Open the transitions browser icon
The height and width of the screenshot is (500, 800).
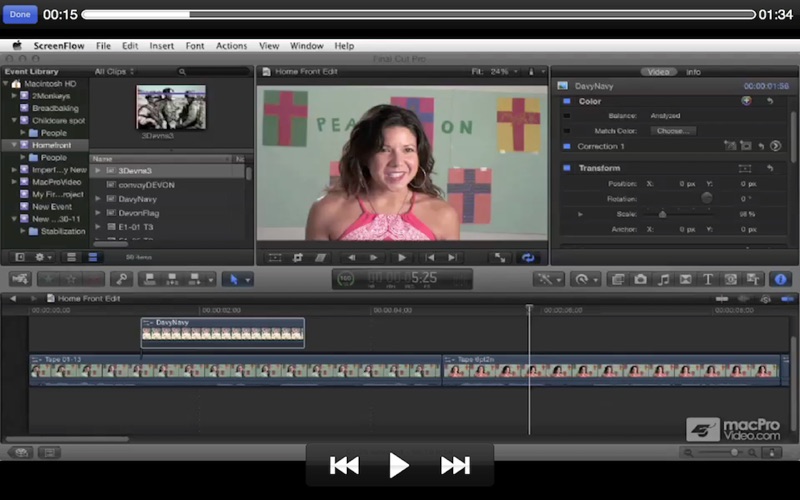pos(685,279)
